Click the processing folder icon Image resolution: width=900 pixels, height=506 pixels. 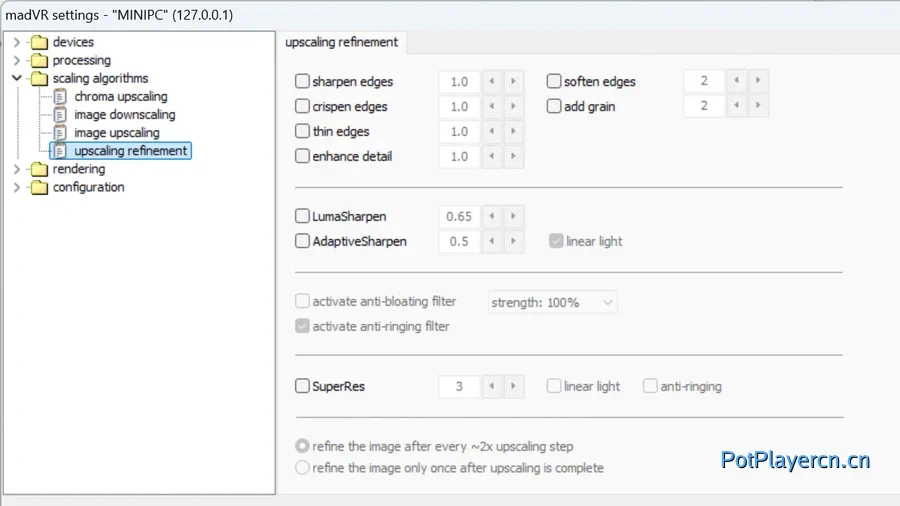tap(39, 60)
